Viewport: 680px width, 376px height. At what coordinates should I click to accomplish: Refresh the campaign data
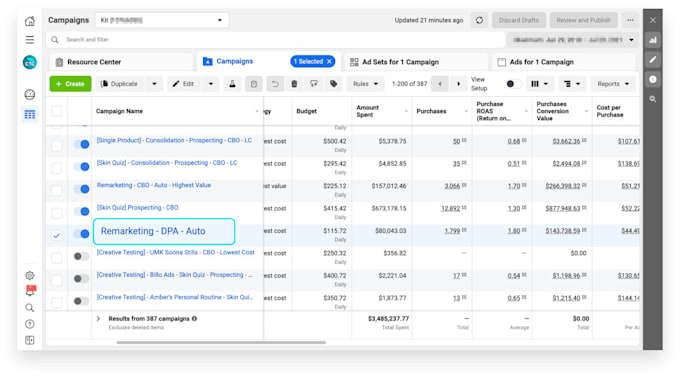point(479,20)
